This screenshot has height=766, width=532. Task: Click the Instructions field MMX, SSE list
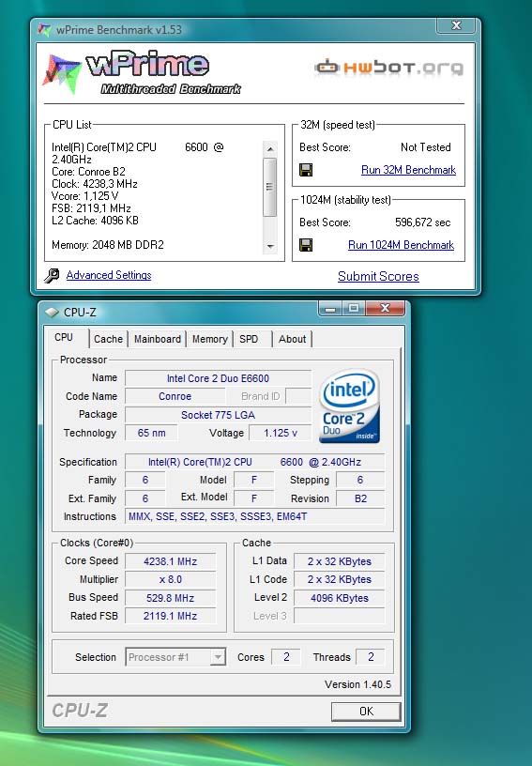255,516
